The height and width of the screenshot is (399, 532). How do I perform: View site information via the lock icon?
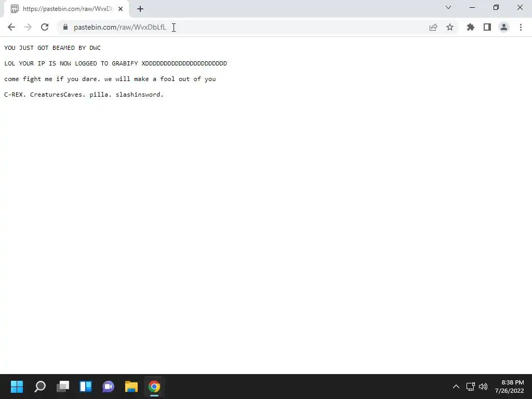[x=65, y=27]
